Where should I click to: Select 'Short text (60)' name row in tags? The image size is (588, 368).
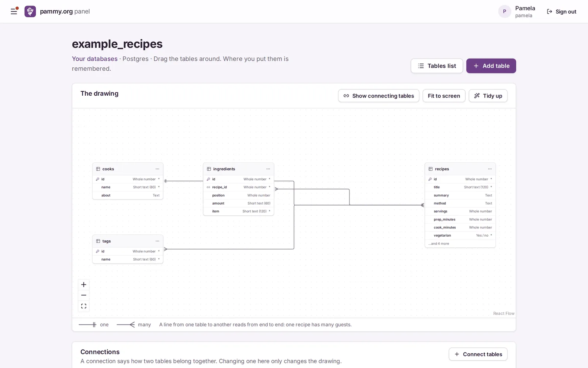click(x=128, y=259)
